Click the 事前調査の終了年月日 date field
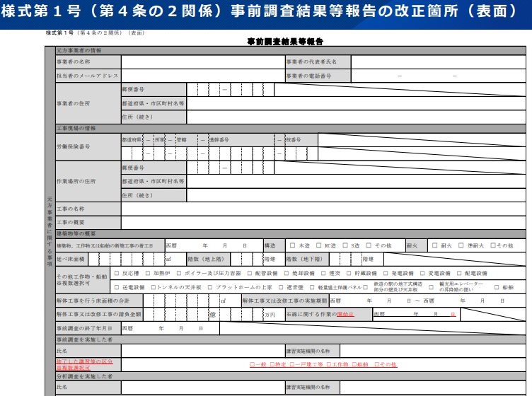The width and height of the screenshot is (532, 396). point(170,329)
